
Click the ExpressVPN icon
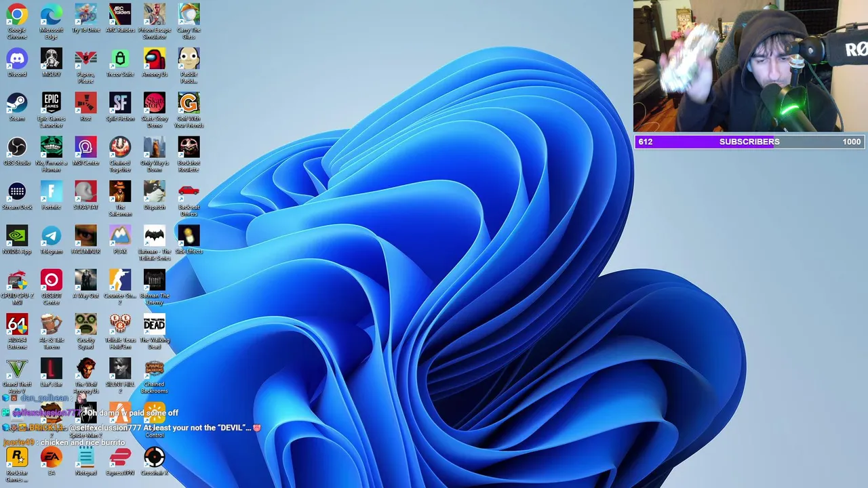[120, 462]
